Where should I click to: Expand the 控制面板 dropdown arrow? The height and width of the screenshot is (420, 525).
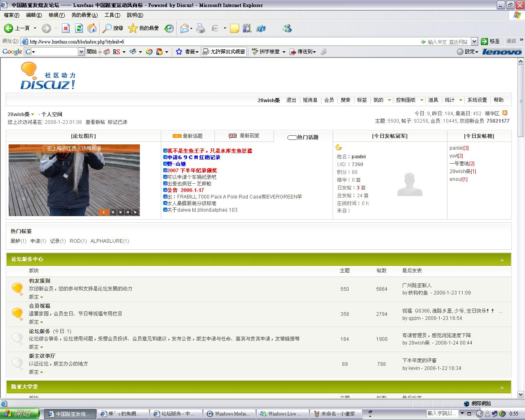422,100
